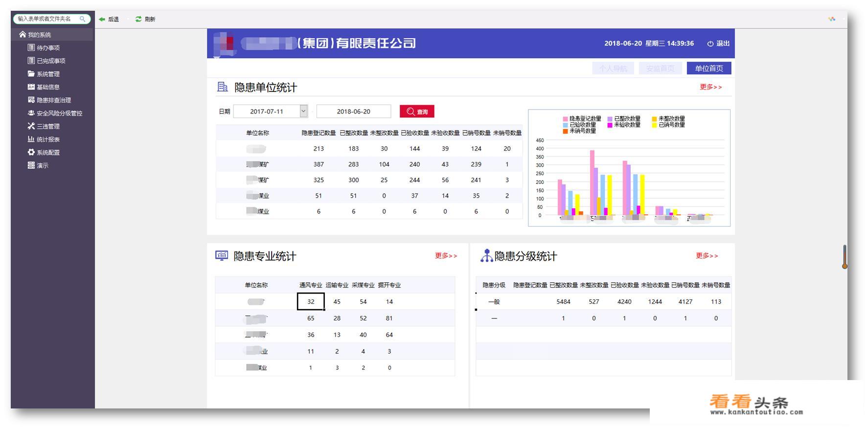Image resolution: width=868 pixels, height=429 pixels.
Task: Open the start date dropdown arrow
Action: pos(303,111)
